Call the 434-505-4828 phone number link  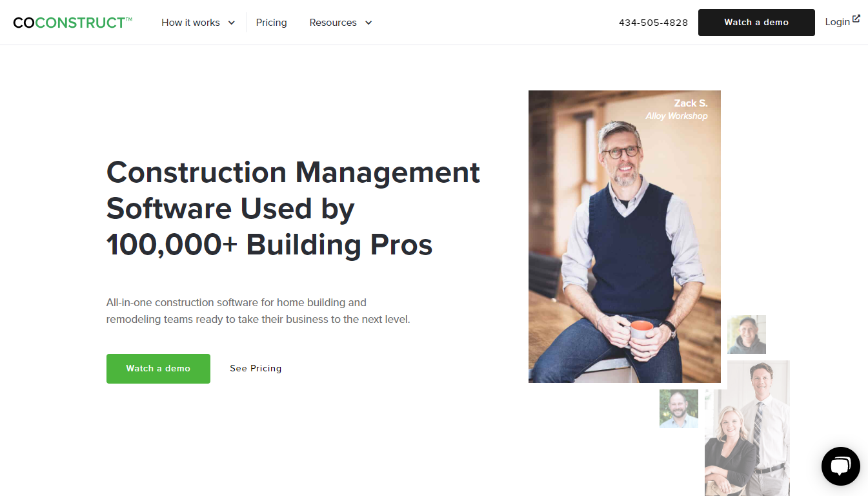(653, 23)
